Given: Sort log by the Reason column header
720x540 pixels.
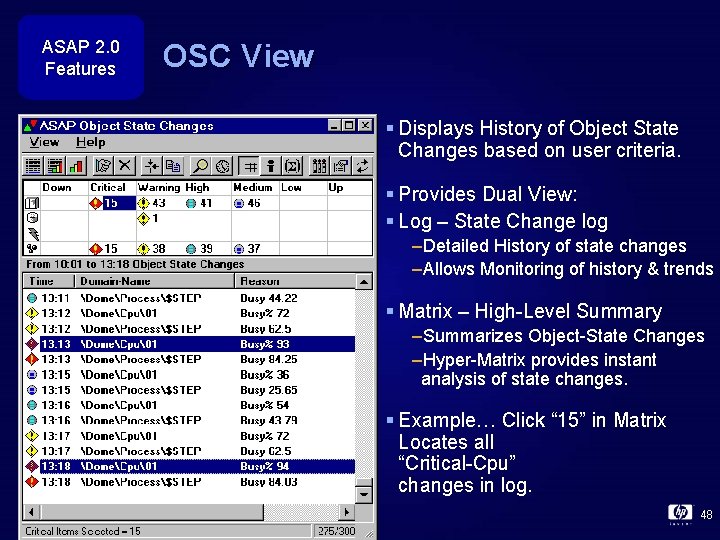Looking at the screenshot, I should point(295,281).
